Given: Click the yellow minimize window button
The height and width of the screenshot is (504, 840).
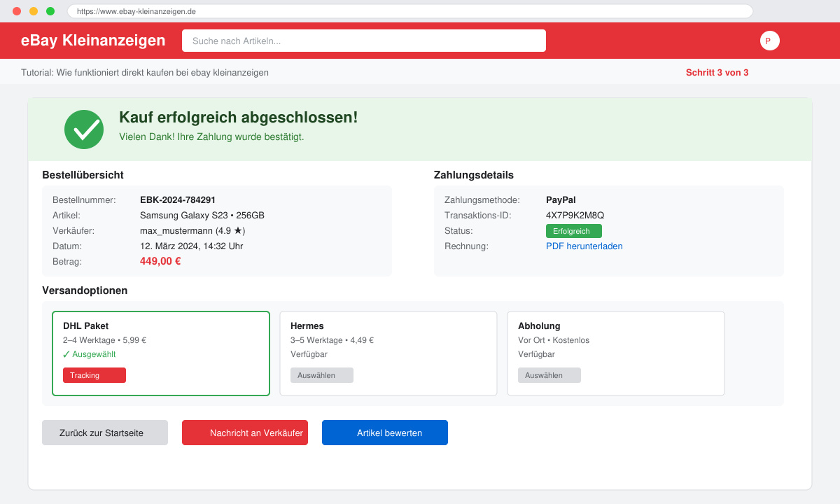Looking at the screenshot, I should (34, 11).
